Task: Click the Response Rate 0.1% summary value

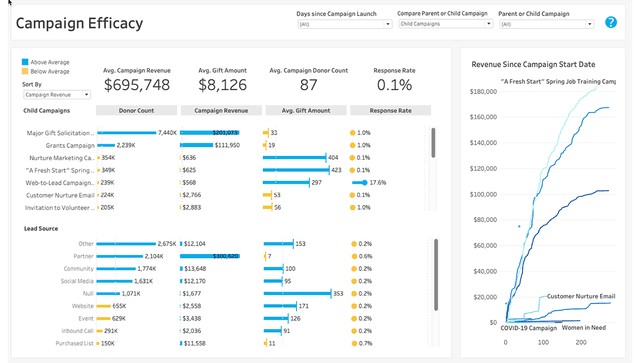Action: click(x=394, y=85)
